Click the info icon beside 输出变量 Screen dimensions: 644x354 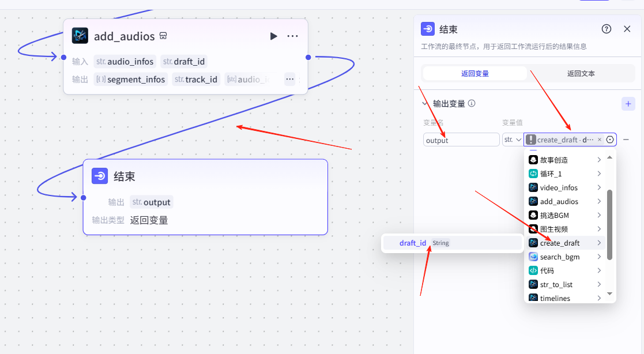472,104
